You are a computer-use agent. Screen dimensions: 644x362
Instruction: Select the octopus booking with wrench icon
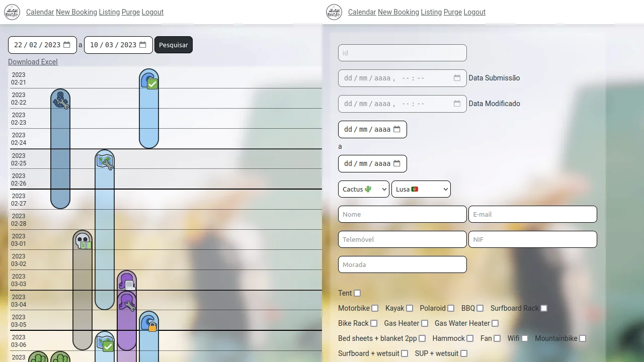point(127,303)
